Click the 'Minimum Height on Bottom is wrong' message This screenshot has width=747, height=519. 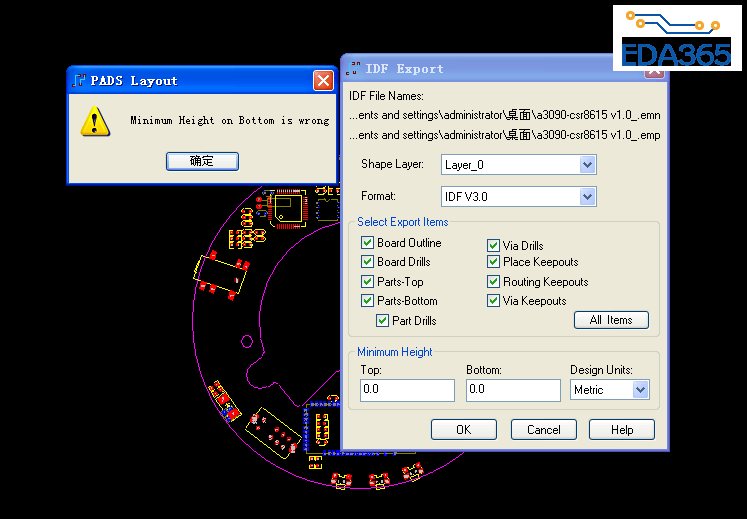click(x=230, y=121)
